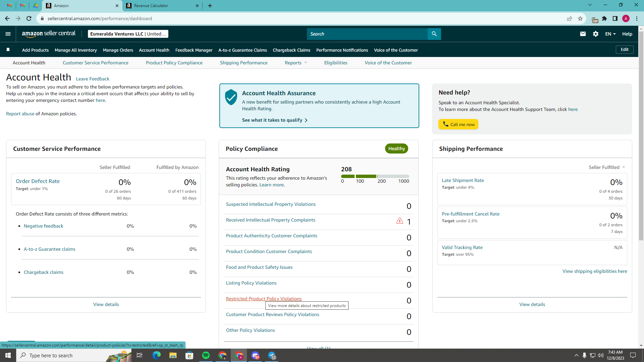Click the Seller Central search field
The height and width of the screenshot is (362, 644).
(x=367, y=34)
